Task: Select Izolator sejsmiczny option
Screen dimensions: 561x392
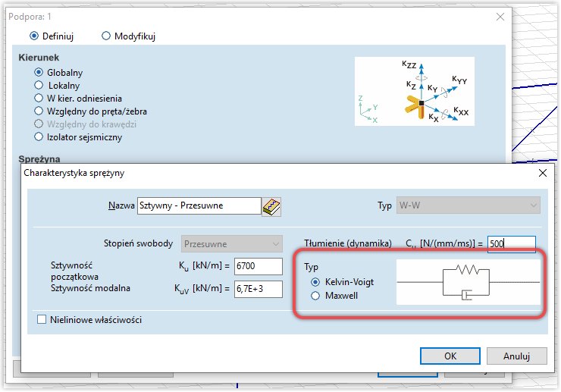Action: coord(39,136)
